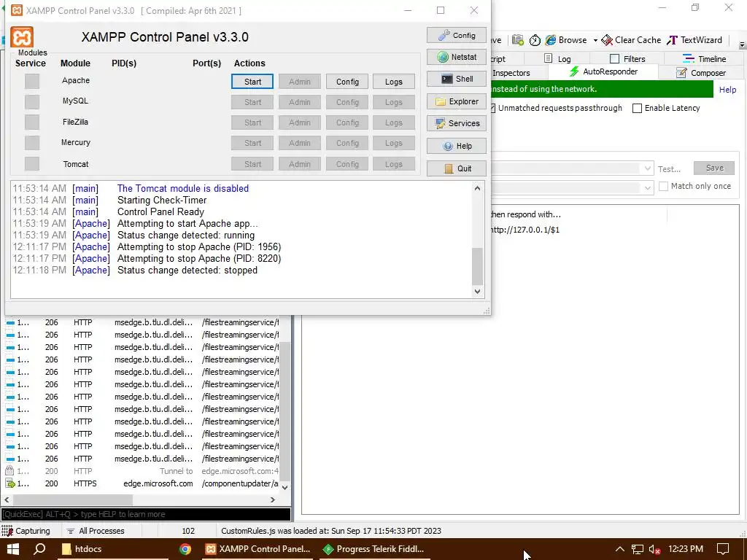The width and height of the screenshot is (747, 560).
Task: Open the notification center icon
Action: coord(723,549)
